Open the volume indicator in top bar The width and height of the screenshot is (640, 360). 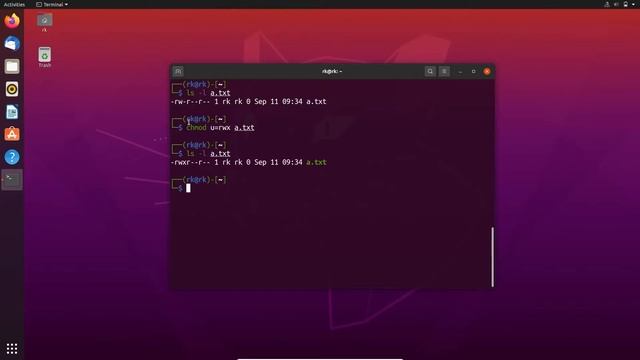point(616,4)
